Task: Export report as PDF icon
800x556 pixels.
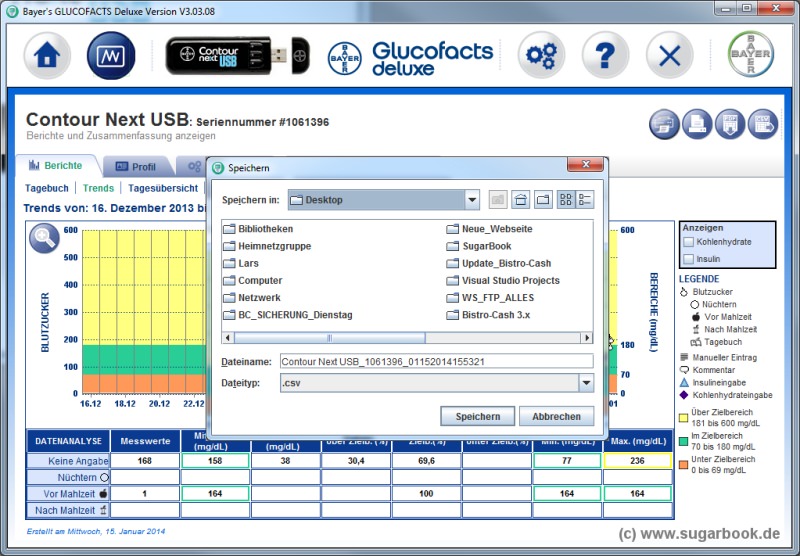Action: coord(730,124)
